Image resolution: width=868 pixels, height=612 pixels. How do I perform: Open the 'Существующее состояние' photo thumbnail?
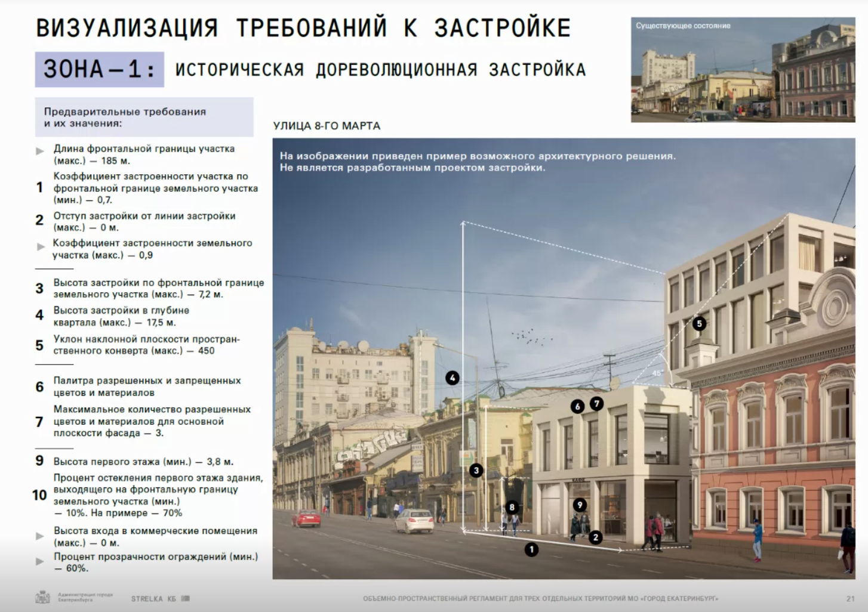click(x=743, y=70)
